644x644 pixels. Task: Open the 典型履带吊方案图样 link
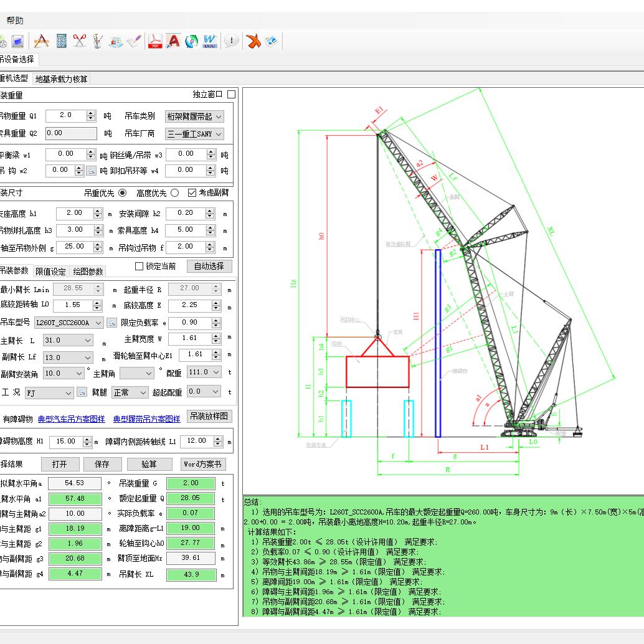[146, 419]
